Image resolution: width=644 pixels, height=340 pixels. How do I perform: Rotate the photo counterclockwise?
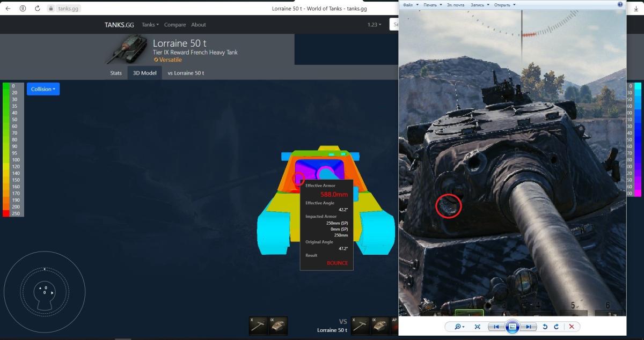(545, 327)
